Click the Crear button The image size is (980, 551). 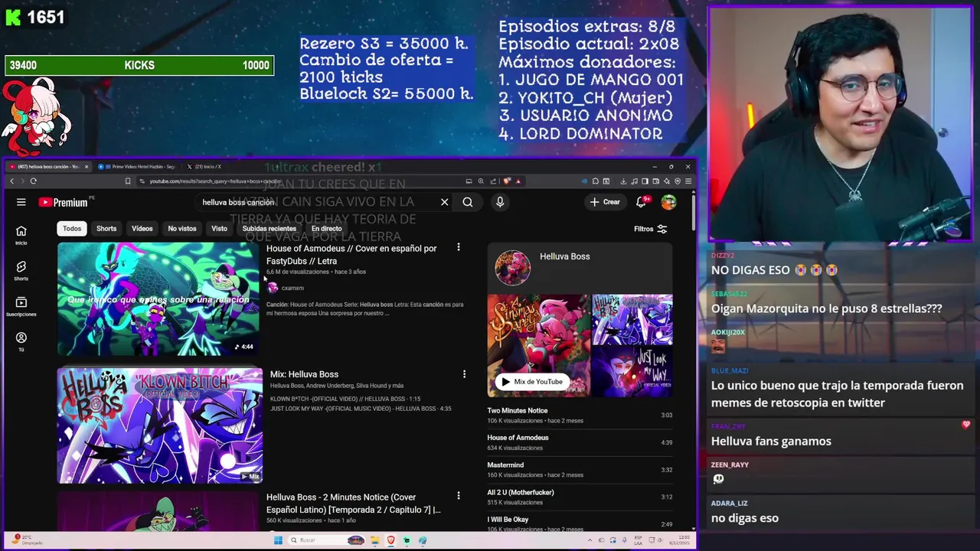(605, 202)
